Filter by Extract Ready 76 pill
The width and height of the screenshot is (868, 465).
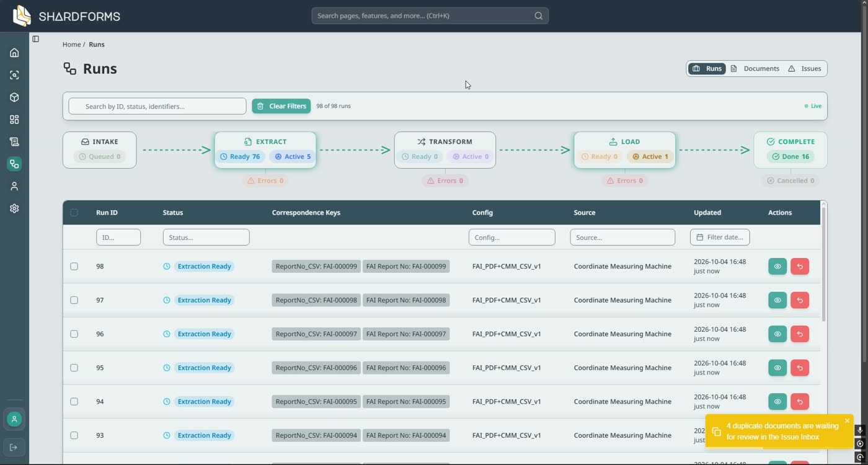click(x=240, y=157)
